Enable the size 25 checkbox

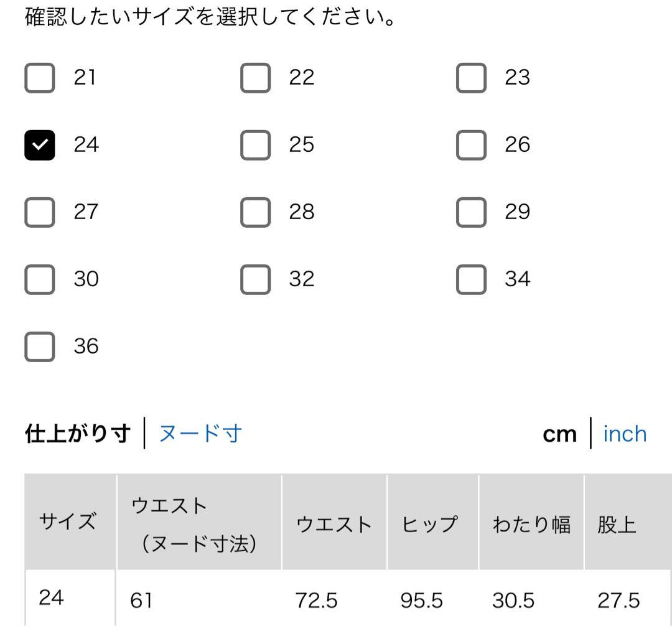[x=255, y=145]
